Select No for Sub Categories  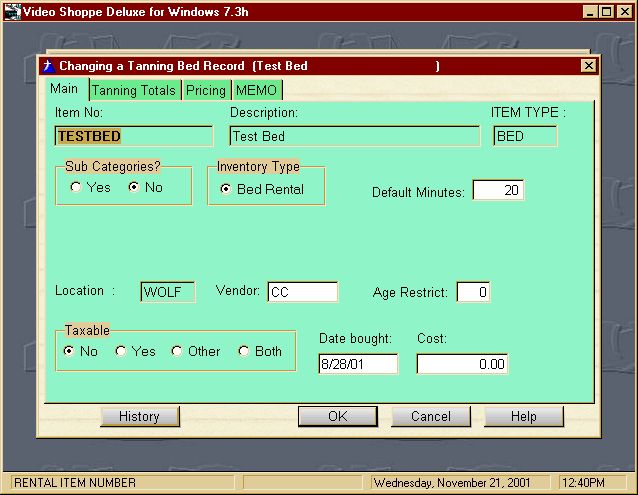[x=133, y=188]
